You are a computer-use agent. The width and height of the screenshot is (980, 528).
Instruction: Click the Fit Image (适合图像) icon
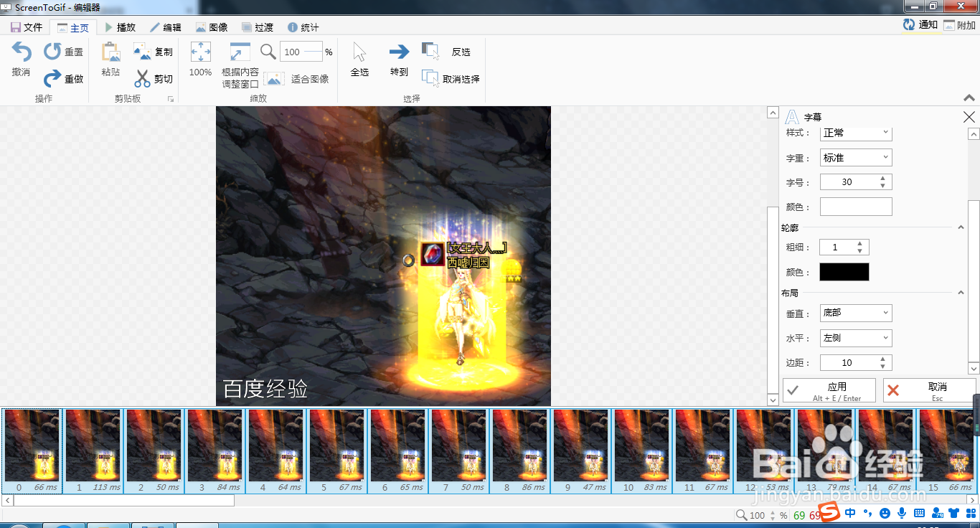click(273, 79)
